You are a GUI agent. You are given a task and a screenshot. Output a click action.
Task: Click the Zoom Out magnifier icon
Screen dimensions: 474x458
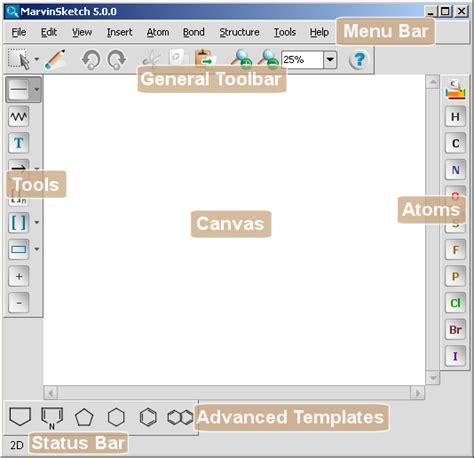(x=268, y=59)
